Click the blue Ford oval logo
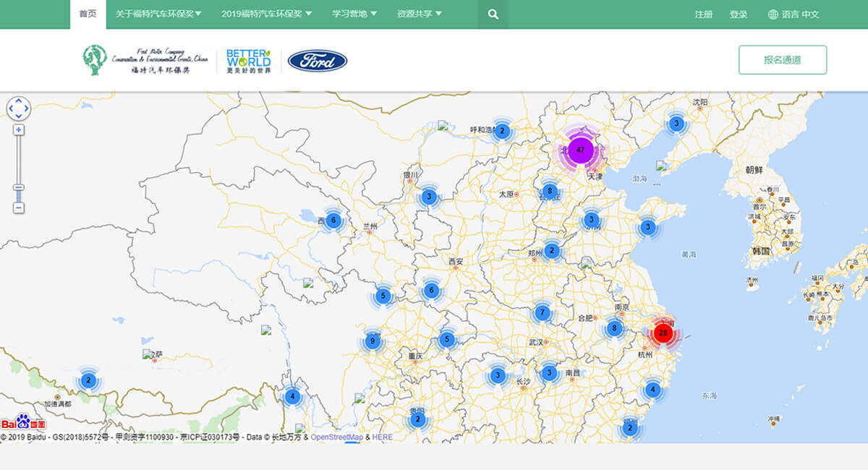Image resolution: width=868 pixels, height=470 pixels. [318, 61]
